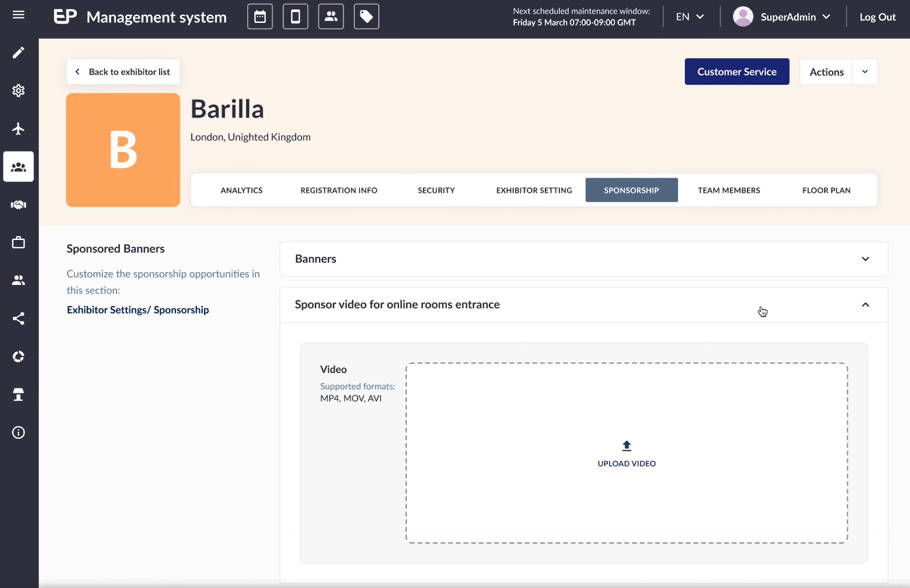
Task: Click the donut chart sidebar icon
Action: click(x=19, y=356)
